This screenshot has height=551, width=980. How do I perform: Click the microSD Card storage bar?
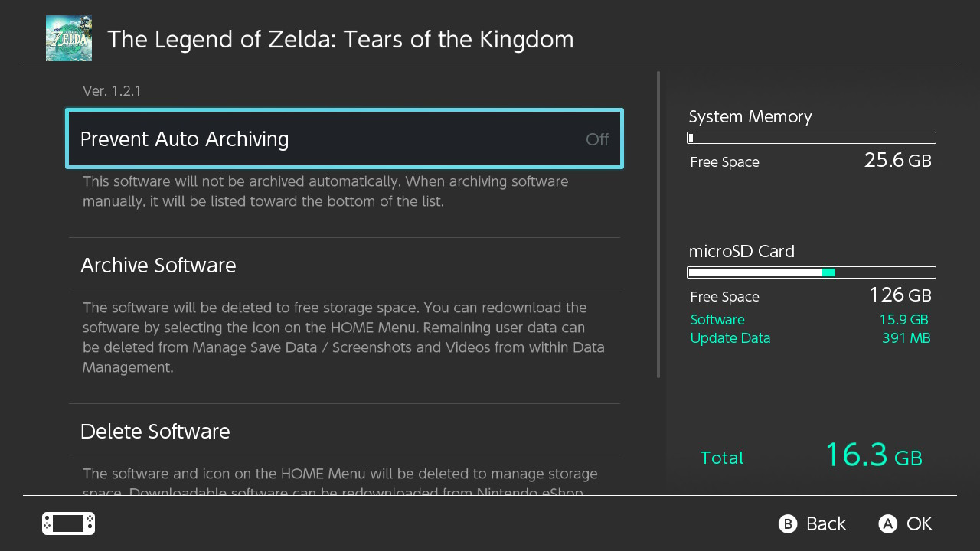point(811,272)
